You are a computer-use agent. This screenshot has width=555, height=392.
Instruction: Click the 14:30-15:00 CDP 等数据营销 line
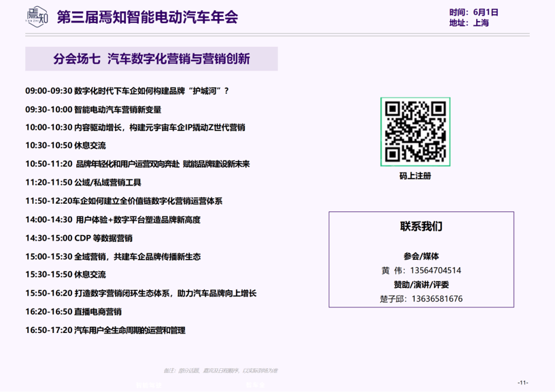tap(79, 238)
